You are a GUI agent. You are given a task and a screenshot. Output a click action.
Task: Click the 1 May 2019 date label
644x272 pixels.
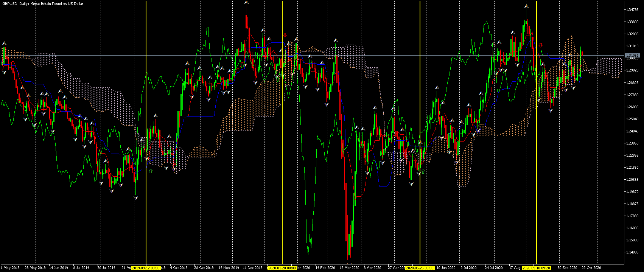(x=10, y=268)
